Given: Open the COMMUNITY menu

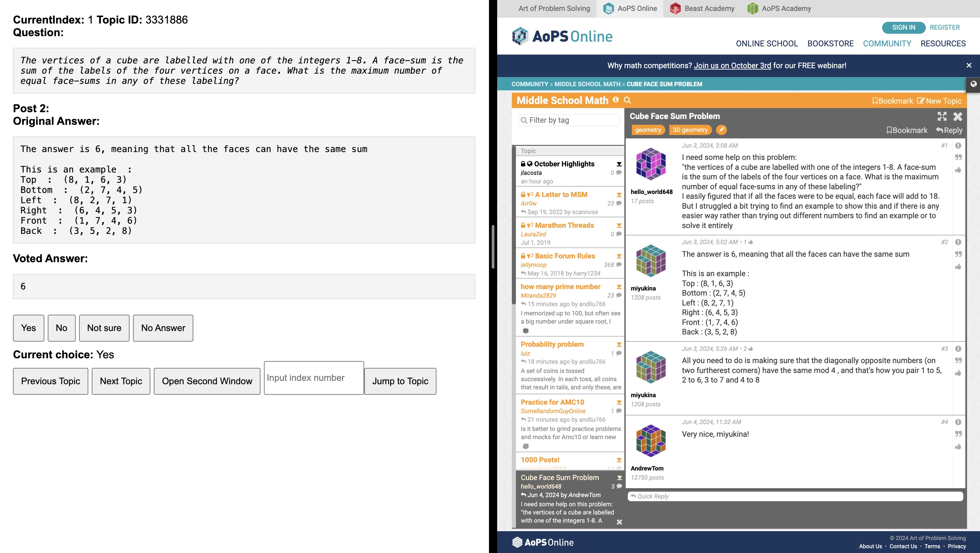Looking at the screenshot, I should tap(887, 43).
